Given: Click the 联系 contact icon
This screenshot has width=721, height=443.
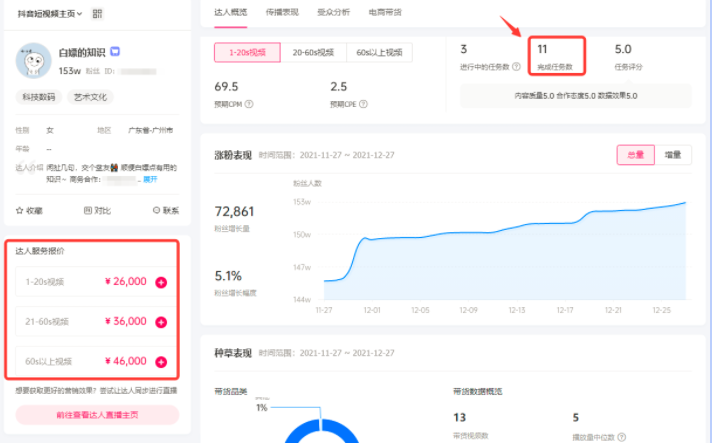Looking at the screenshot, I should [156, 210].
